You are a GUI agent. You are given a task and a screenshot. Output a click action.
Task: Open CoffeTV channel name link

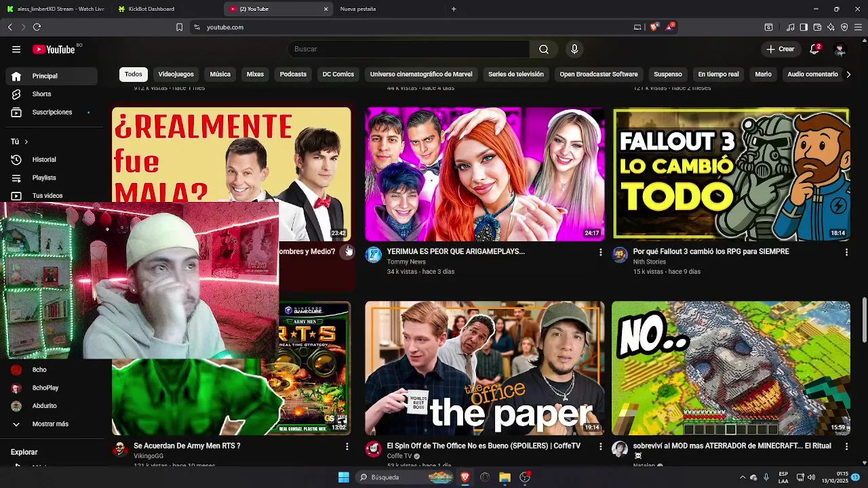(x=399, y=456)
